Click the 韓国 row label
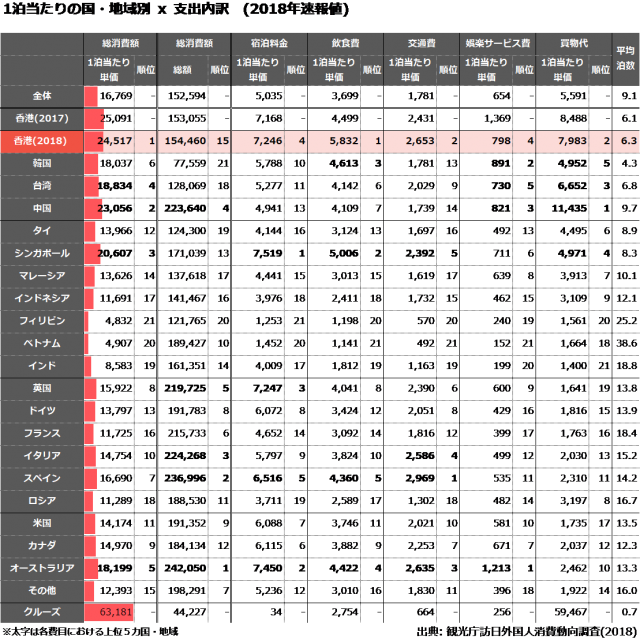Screen dimensions: 640x643 click(x=42, y=163)
